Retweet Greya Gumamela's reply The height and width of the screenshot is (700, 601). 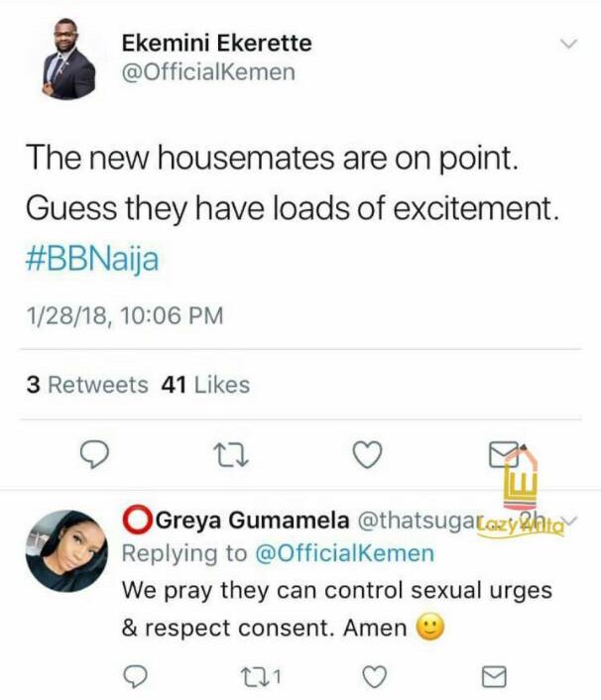click(259, 676)
